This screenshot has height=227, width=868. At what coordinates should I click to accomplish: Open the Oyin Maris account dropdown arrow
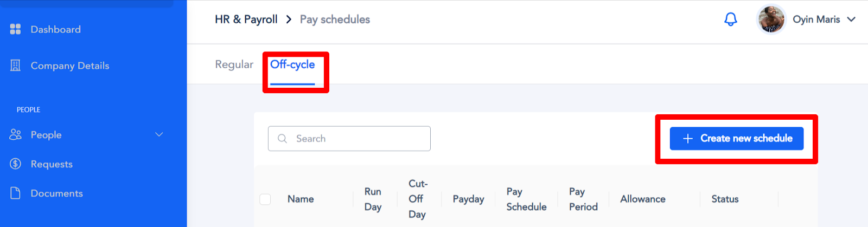(851, 20)
